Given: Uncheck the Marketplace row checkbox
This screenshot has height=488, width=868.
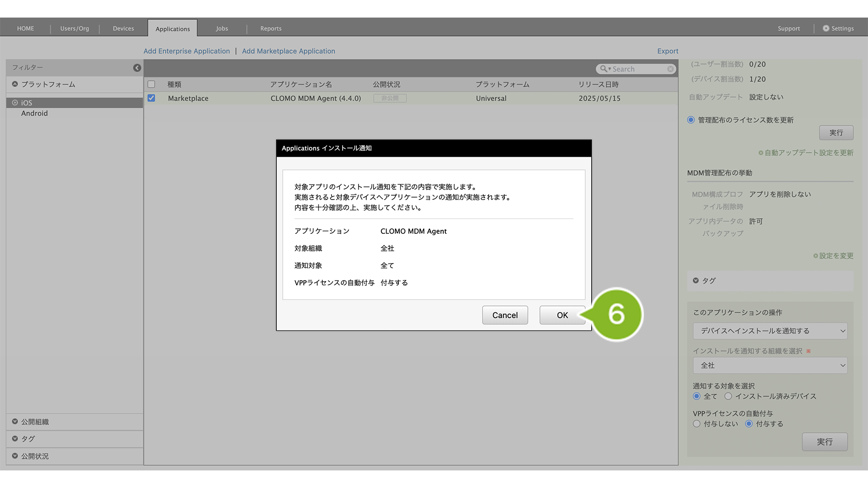Looking at the screenshot, I should click(x=151, y=98).
